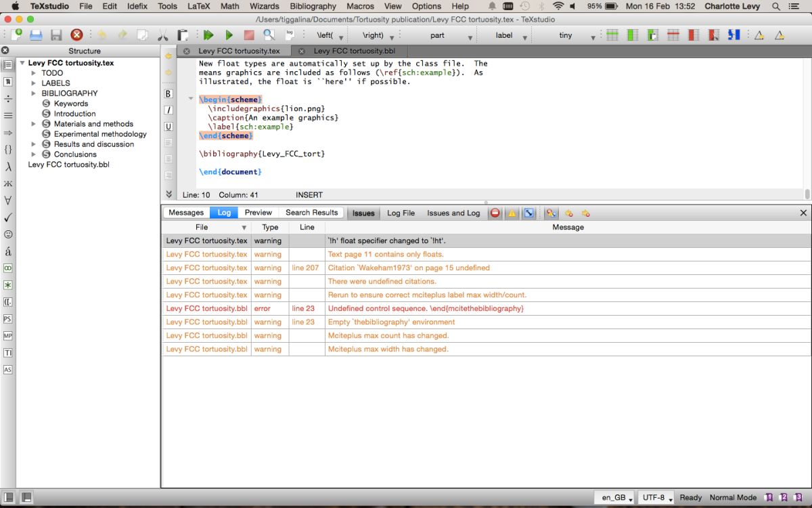Run Build & View double green arrow

[x=208, y=35]
